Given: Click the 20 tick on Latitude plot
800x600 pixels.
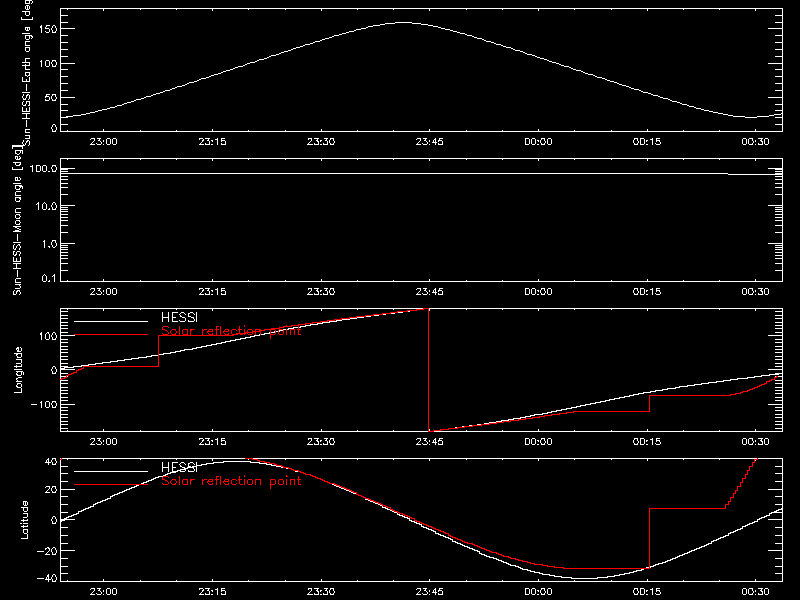Looking at the screenshot, I should coord(51,490).
